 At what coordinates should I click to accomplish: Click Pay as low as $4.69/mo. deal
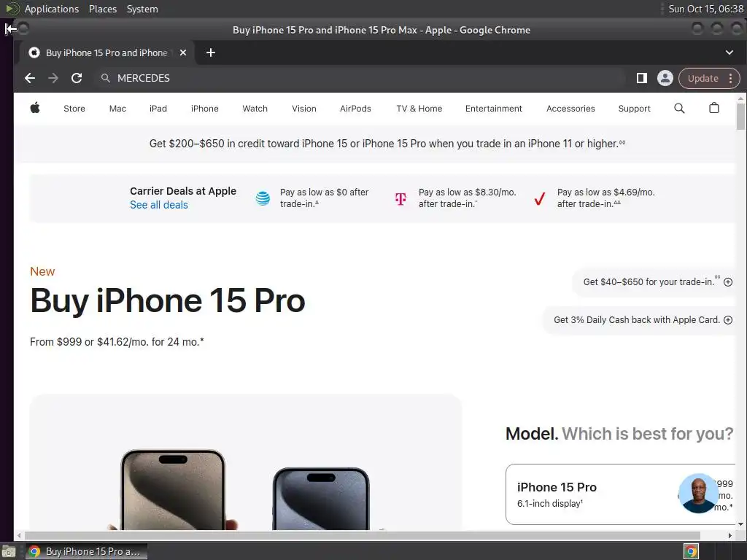click(x=606, y=198)
